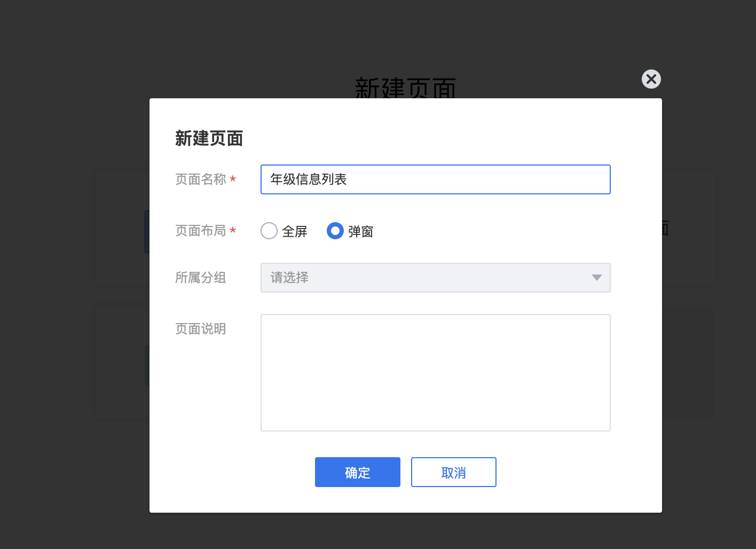Click the 页面名称 label
The image size is (756, 549).
(x=201, y=179)
